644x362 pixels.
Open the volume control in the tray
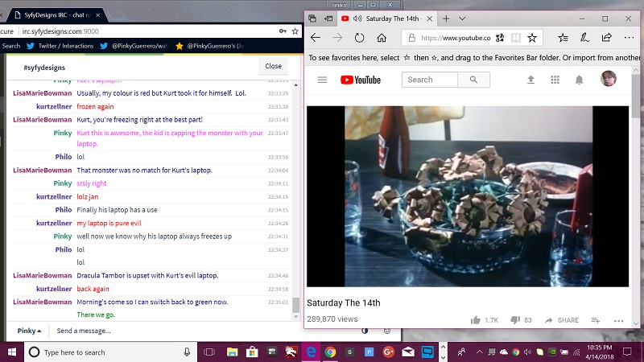click(528, 352)
